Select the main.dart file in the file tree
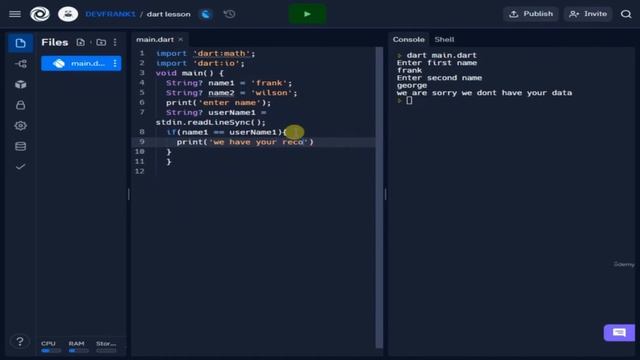 81,63
